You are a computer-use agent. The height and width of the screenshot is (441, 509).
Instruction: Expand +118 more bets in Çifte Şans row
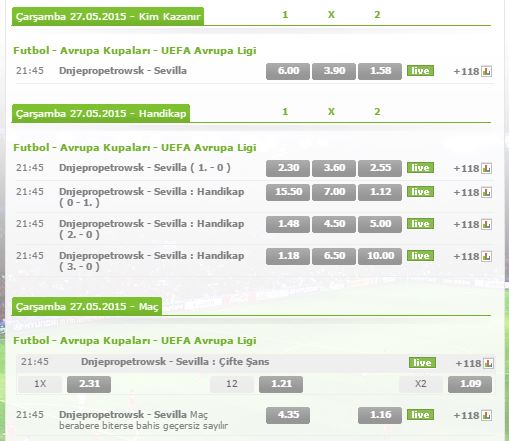[468, 364]
